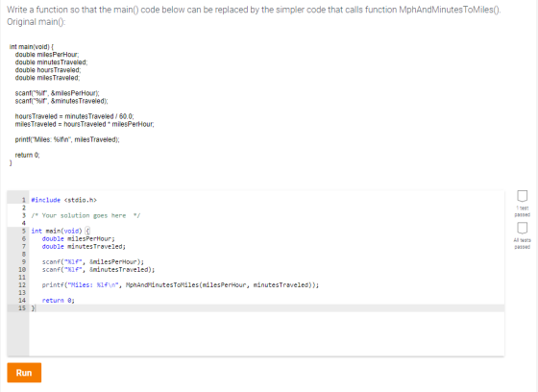Click the '1 test passed' badge icon

tap(523, 196)
